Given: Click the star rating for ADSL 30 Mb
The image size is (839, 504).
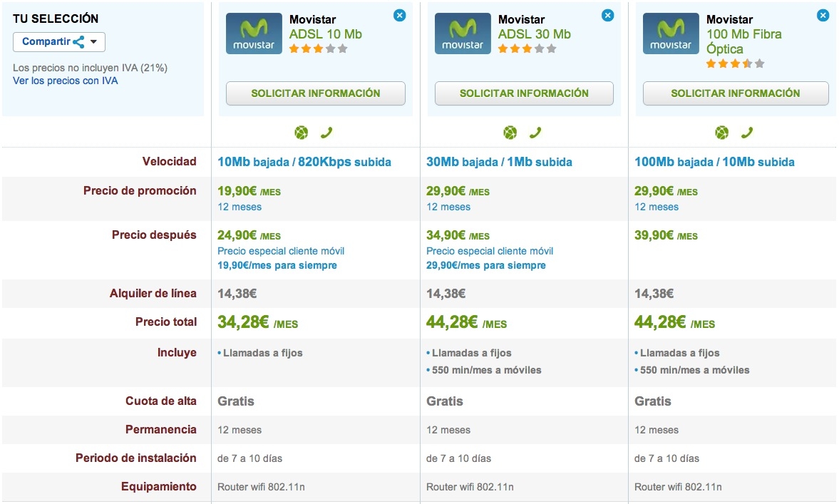Looking at the screenshot, I should click(527, 48).
